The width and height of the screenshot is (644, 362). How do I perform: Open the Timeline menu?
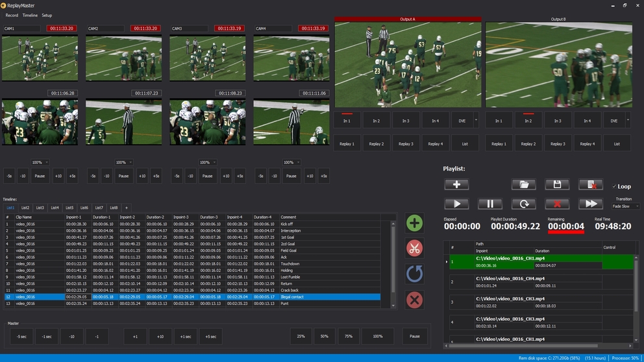(30, 15)
